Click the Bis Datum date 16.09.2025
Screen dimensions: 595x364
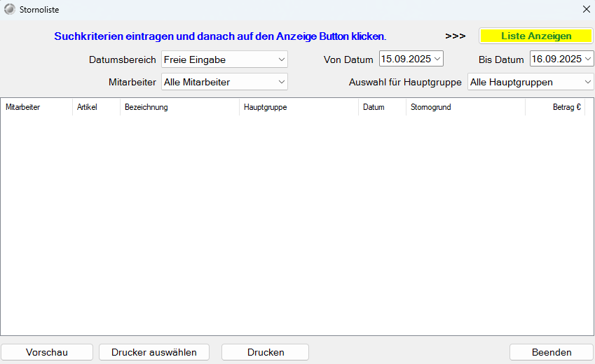pyautogui.click(x=556, y=59)
